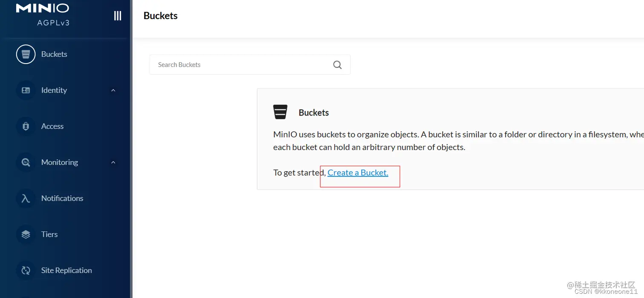Screen dimensions: 644x298
Task: Click the Notifications lambda icon
Action: click(26, 198)
